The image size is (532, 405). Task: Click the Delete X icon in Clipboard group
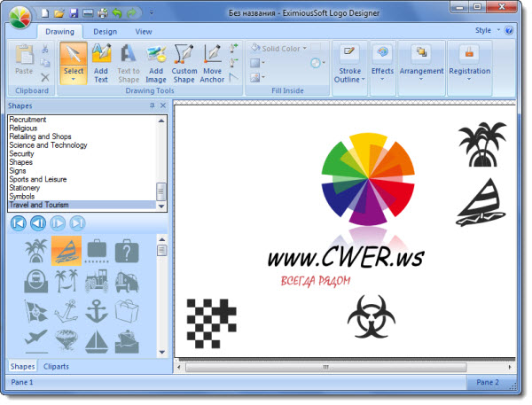(x=45, y=77)
